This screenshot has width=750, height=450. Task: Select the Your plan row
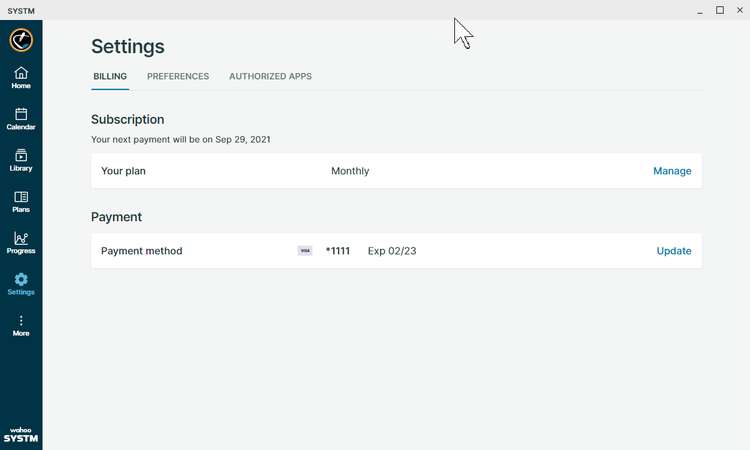tap(396, 171)
